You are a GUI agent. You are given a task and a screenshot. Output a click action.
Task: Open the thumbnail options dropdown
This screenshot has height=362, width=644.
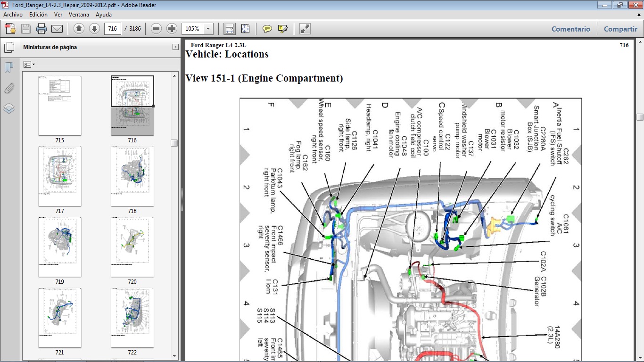(x=29, y=64)
